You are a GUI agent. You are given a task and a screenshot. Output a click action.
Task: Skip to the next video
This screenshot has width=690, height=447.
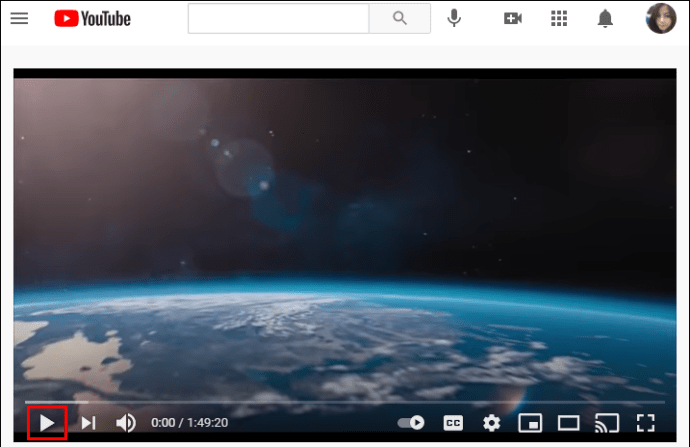(88, 423)
